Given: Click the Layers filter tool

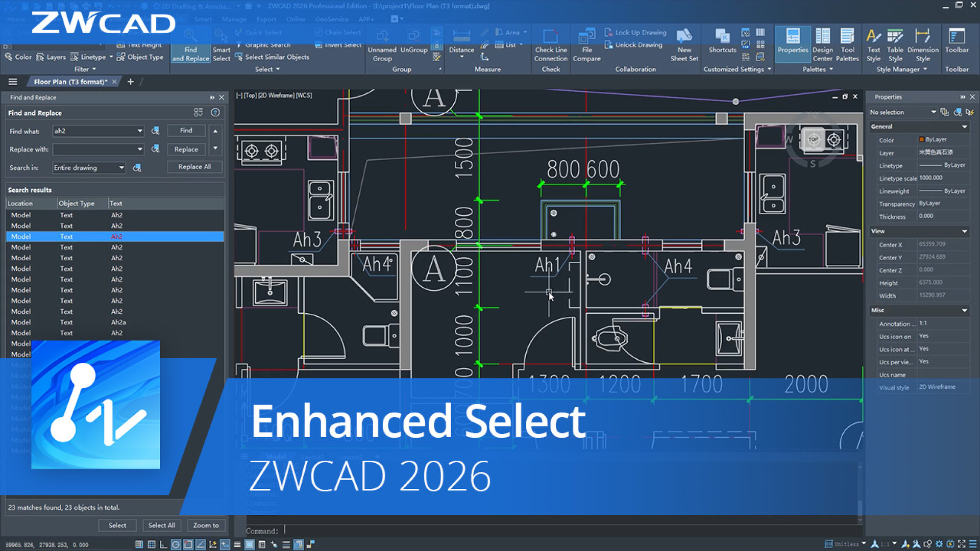Looking at the screenshot, I should point(51,57).
